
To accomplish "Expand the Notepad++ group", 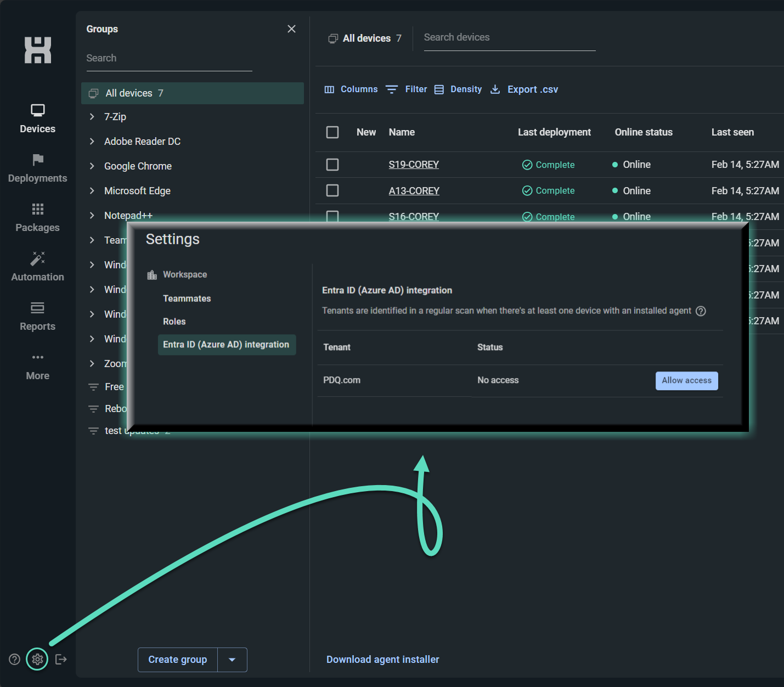I will pos(92,216).
